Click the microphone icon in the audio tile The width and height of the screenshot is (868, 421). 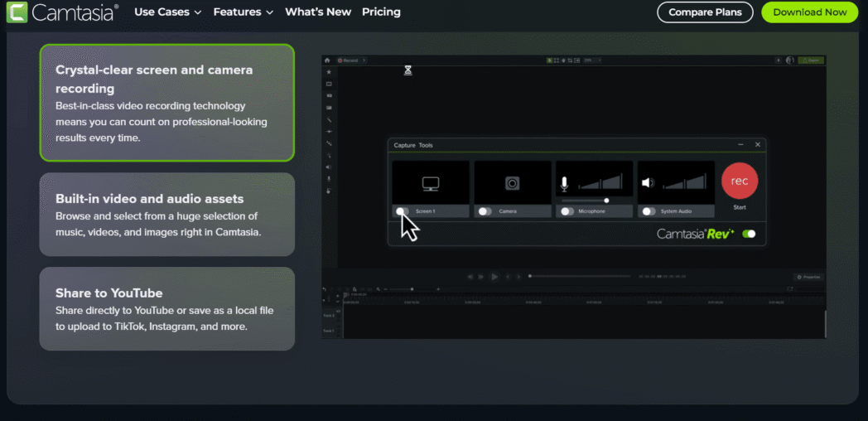[x=564, y=185]
